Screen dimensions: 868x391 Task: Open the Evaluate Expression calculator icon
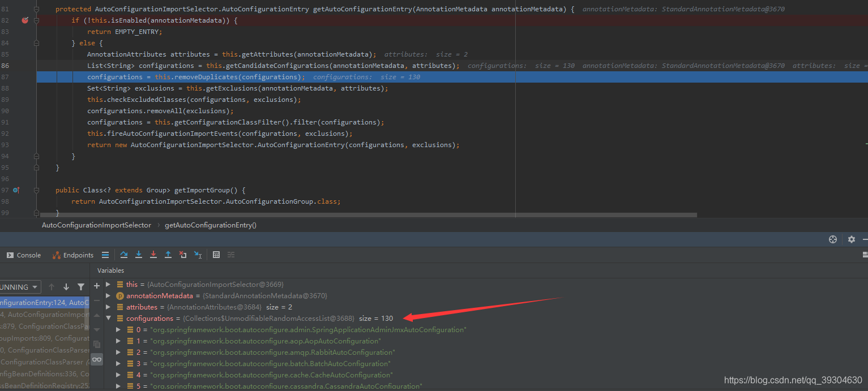click(216, 255)
